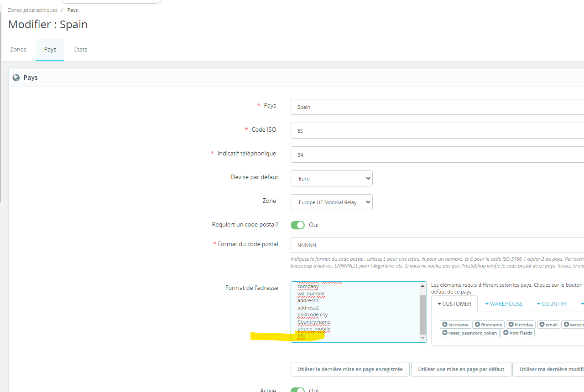Toggle 'Requiert un code postal?' switch

297,225
